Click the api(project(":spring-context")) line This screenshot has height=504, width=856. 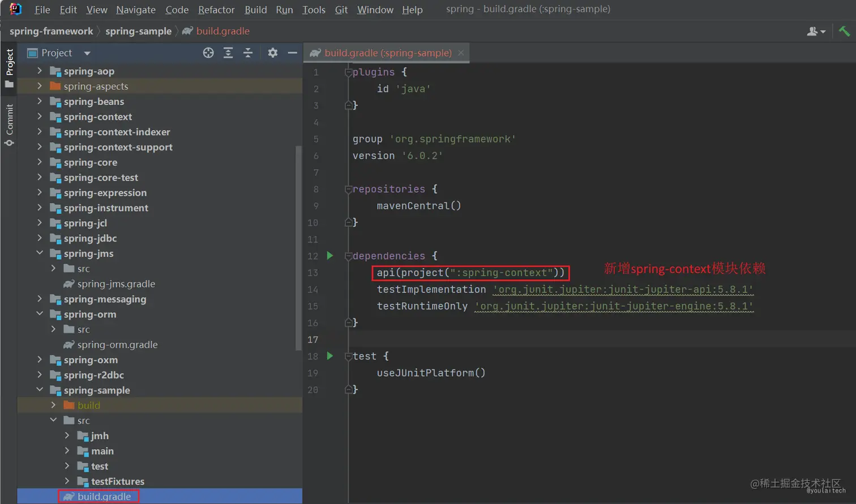point(470,273)
